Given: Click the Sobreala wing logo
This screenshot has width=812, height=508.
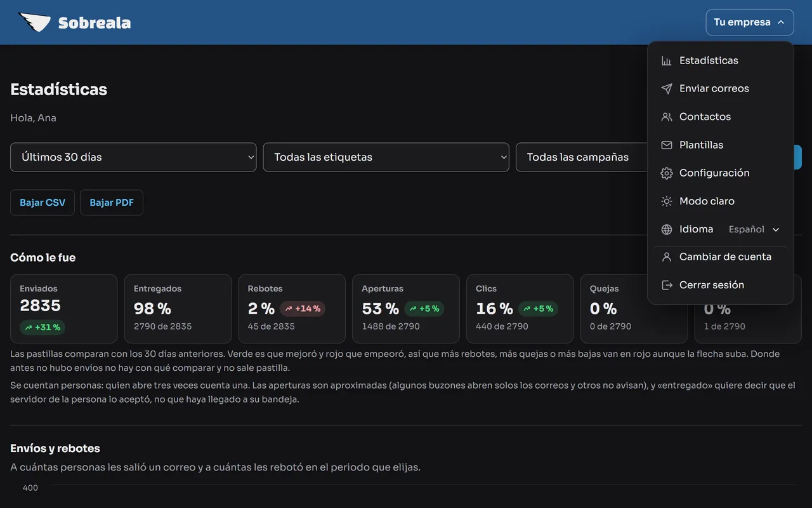Looking at the screenshot, I should (x=35, y=22).
